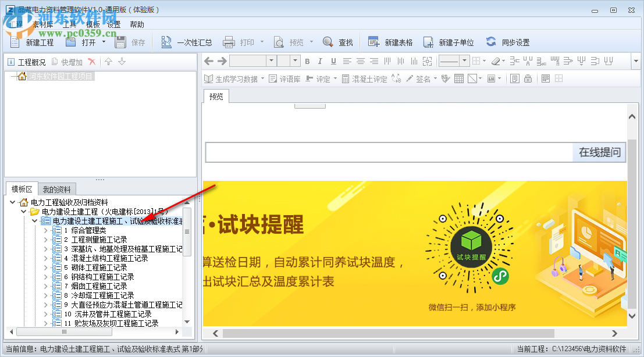Click the 混凝土评定 calculator icon

click(346, 78)
